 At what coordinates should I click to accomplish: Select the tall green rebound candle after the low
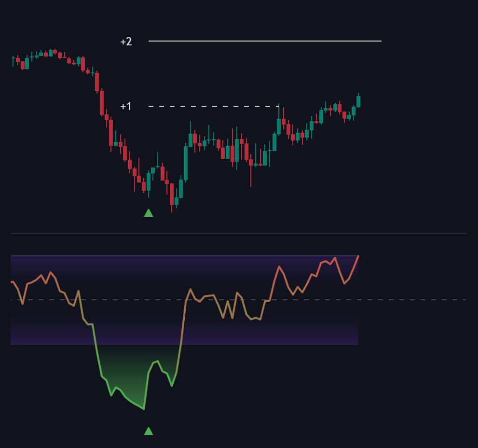(x=186, y=163)
